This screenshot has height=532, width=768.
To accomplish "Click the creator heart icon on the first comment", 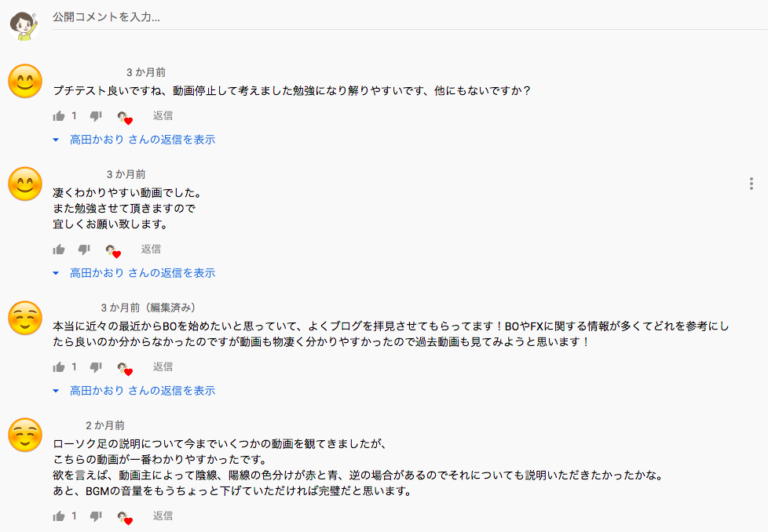I will [126, 117].
